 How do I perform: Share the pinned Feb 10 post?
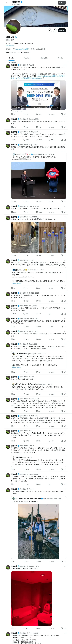(65, 114)
